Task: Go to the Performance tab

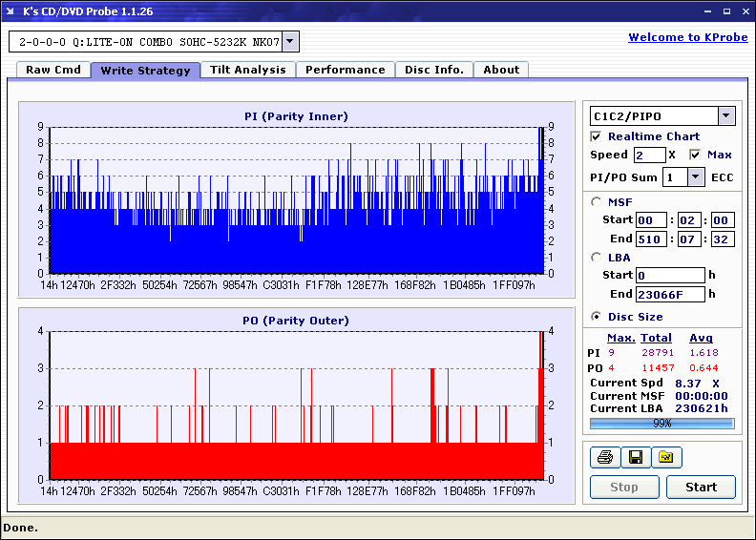Action: [345, 70]
